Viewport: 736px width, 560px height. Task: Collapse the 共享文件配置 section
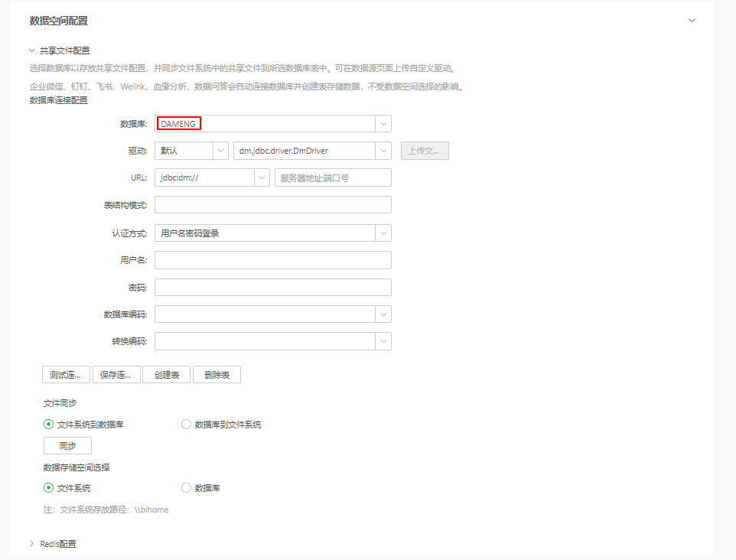click(32, 50)
